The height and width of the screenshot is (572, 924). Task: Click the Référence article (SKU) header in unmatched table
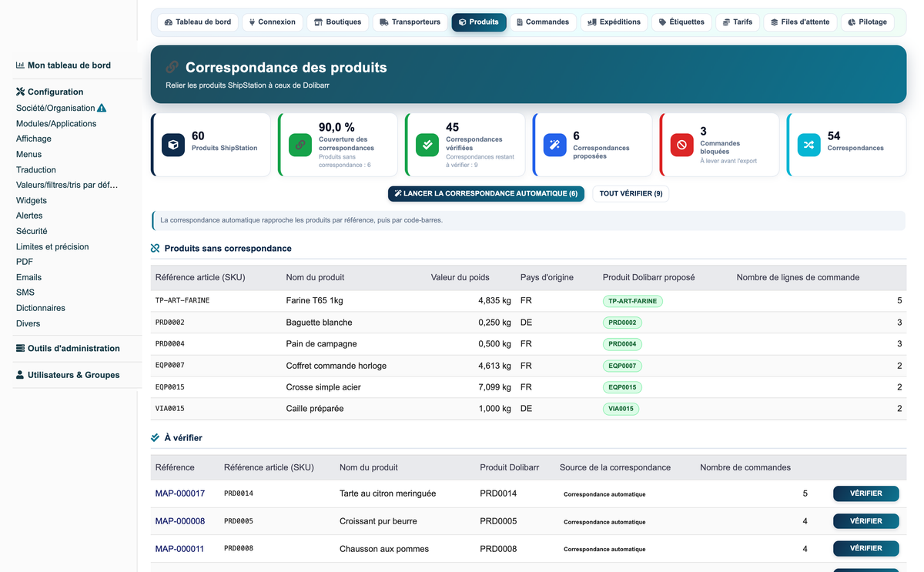tap(200, 277)
